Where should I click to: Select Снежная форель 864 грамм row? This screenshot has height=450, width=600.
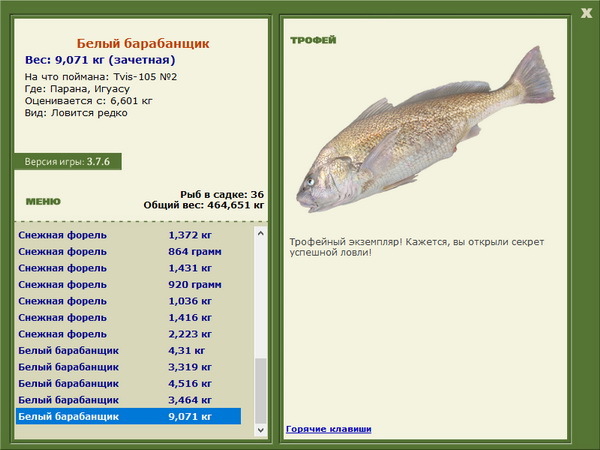coord(129,251)
